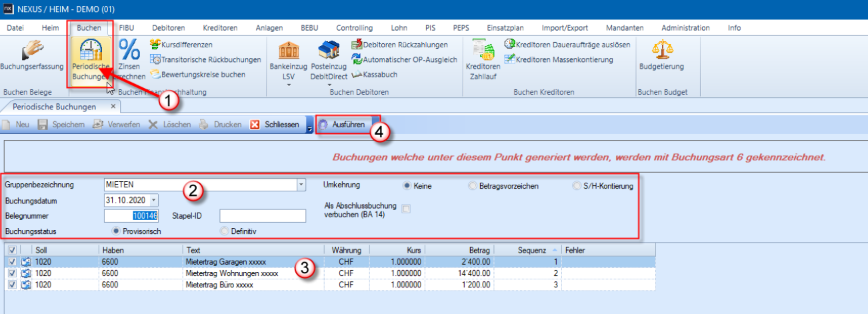Open Kursdifferenzen tool
This screenshot has width=868, height=314.
pos(181,44)
